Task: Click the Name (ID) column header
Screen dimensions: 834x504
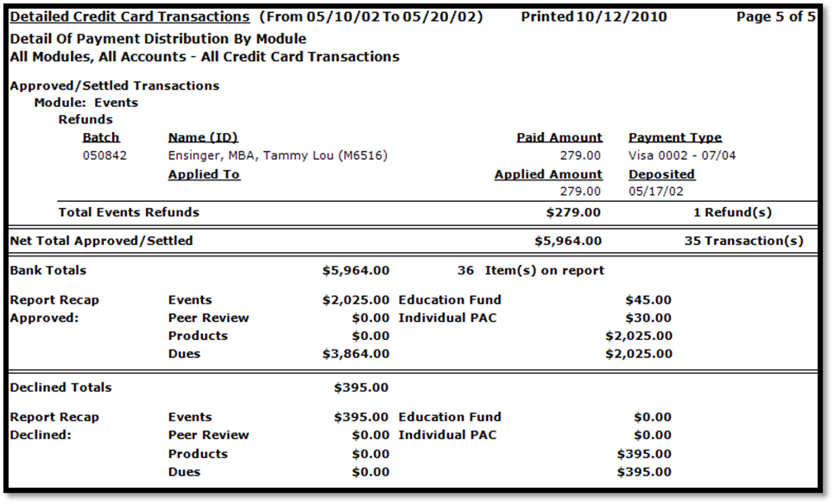Action: coord(203,138)
